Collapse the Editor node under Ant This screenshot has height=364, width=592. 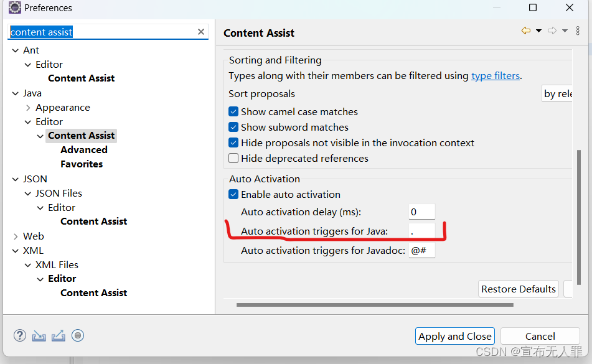click(x=28, y=65)
